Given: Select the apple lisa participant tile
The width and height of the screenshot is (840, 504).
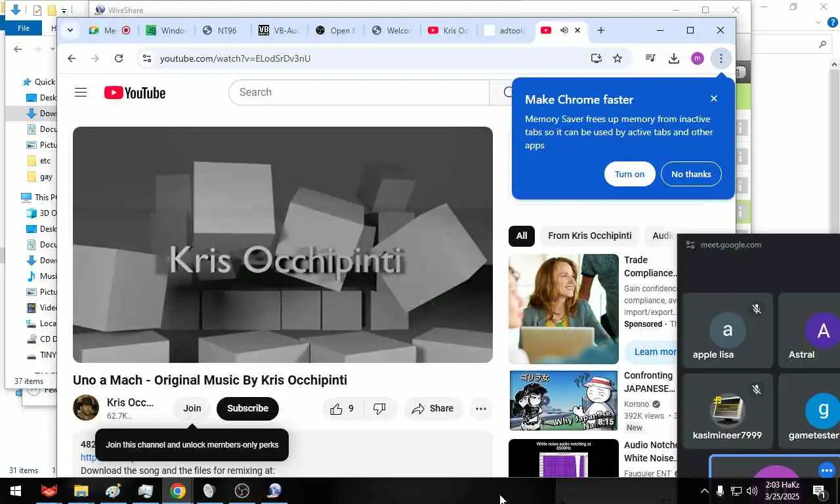Looking at the screenshot, I should [x=728, y=330].
